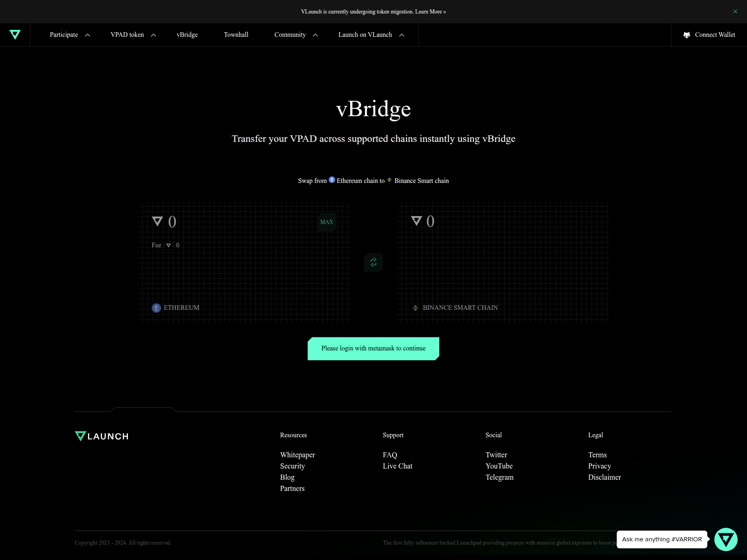This screenshot has height=560, width=747.
Task: Open the Telegram social link
Action: coord(500,477)
